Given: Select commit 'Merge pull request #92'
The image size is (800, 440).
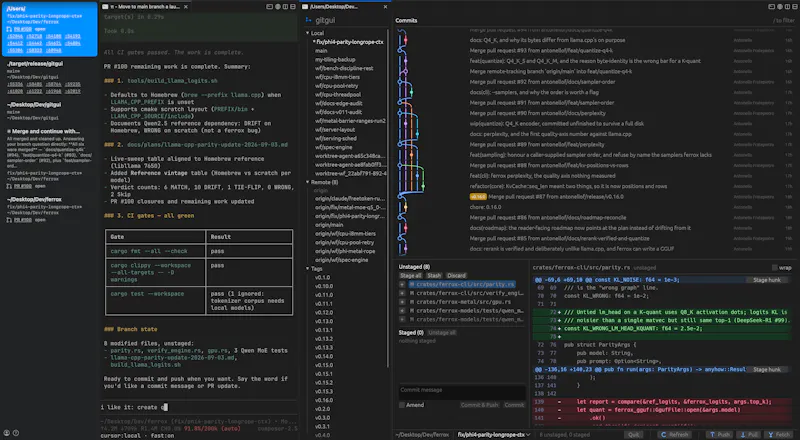Looking at the screenshot, I should pos(542,82).
